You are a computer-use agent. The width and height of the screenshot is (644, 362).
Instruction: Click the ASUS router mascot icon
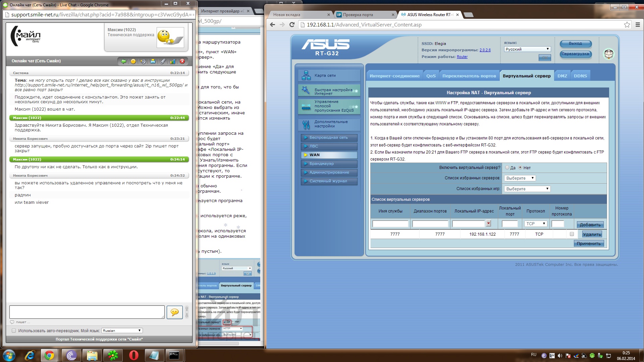pos(608,54)
